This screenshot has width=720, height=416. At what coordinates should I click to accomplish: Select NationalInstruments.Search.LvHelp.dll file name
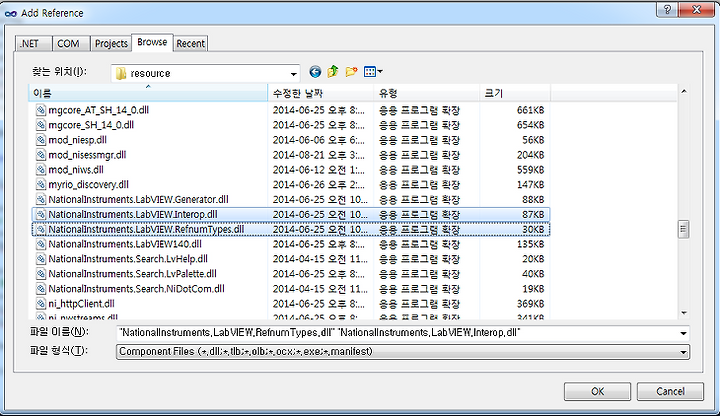(128, 259)
